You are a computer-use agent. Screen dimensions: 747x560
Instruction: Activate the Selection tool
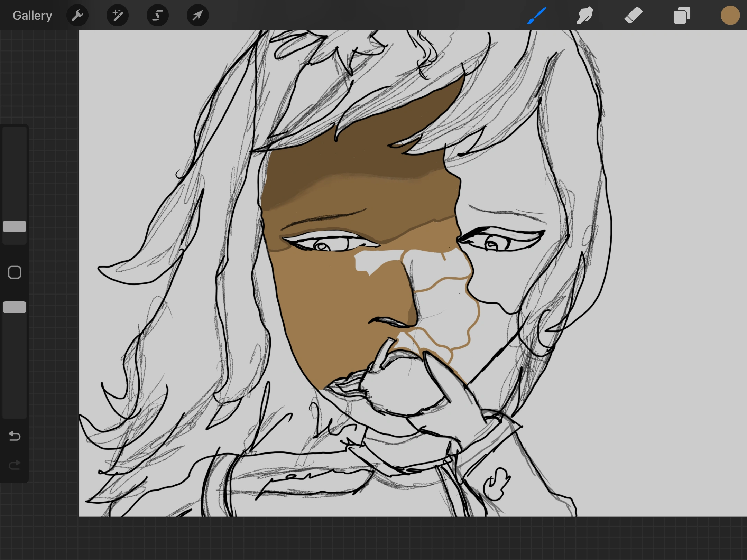click(x=158, y=16)
